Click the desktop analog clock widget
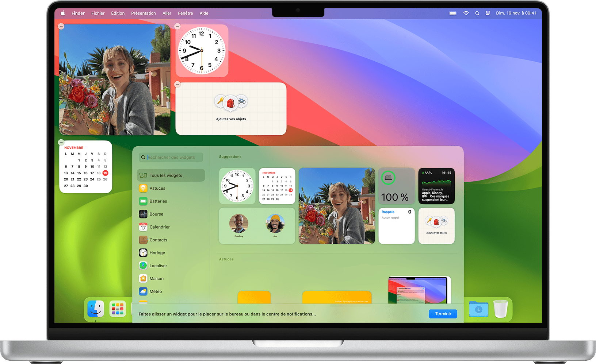596x364 pixels. coord(202,51)
